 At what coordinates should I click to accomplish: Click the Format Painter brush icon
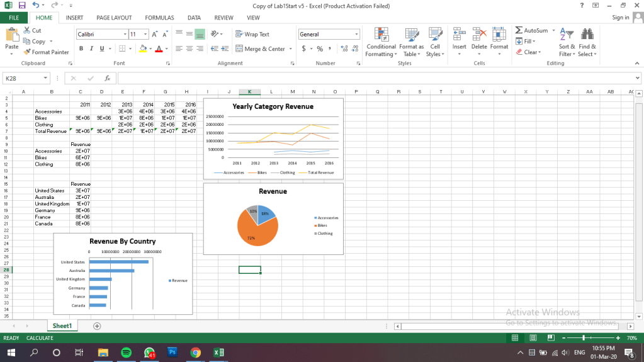pyautogui.click(x=27, y=52)
